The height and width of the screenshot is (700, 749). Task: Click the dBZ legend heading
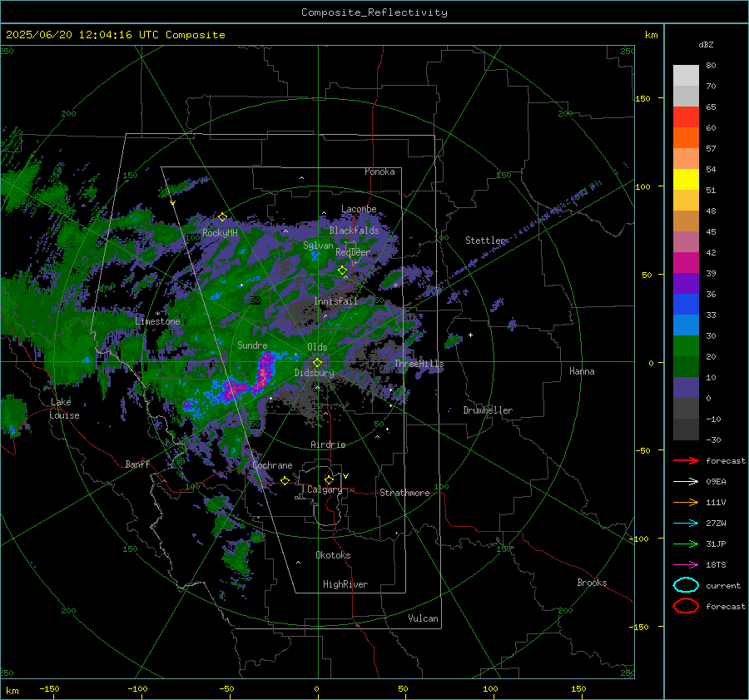[x=706, y=45]
